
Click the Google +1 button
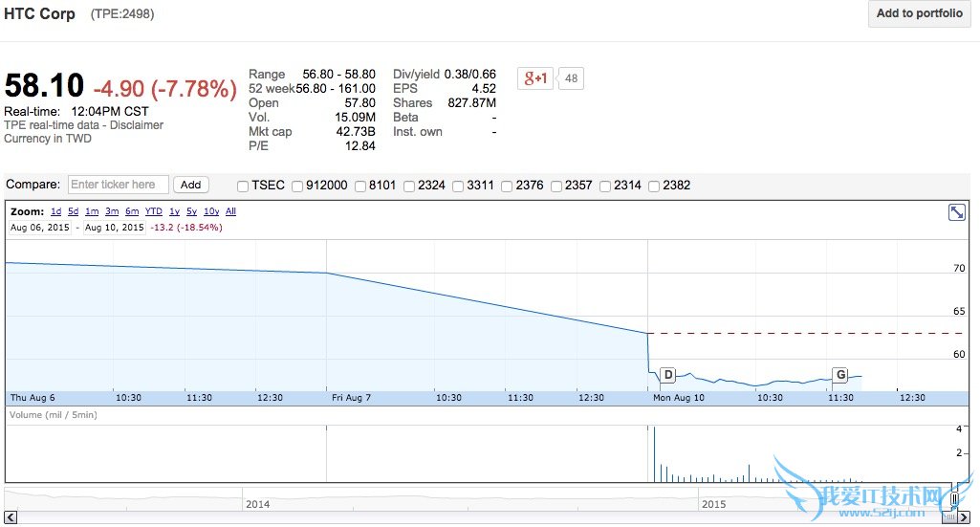tap(534, 78)
